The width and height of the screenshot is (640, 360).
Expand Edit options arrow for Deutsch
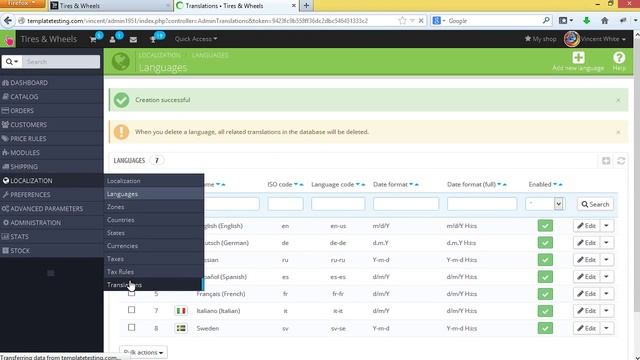pos(607,243)
